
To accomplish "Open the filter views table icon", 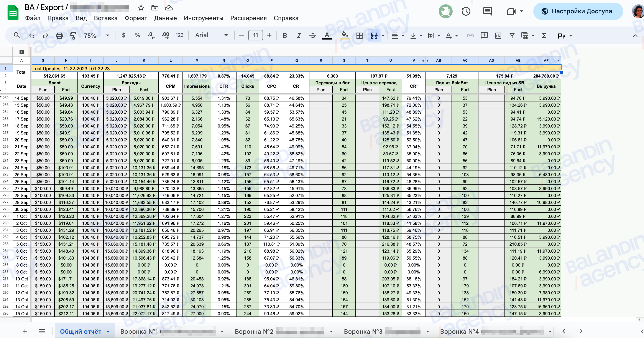I will point(525,36).
